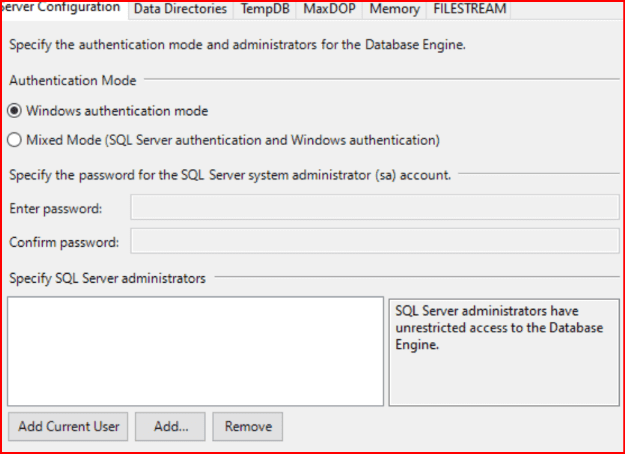Click the Authentication Mode group heading

tap(73, 80)
